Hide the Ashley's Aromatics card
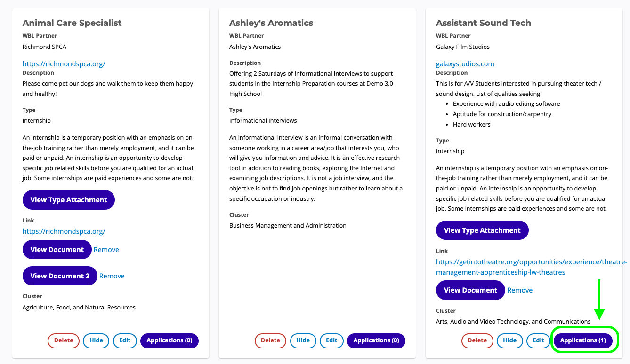The width and height of the screenshot is (630, 364). click(x=303, y=340)
